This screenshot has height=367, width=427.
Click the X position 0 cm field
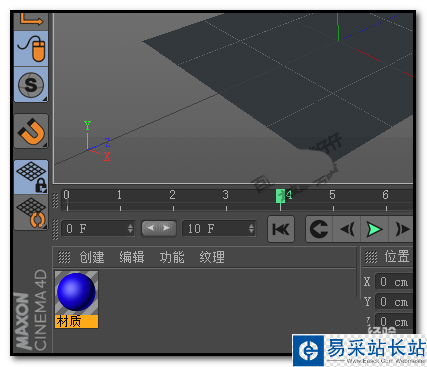tap(394, 282)
